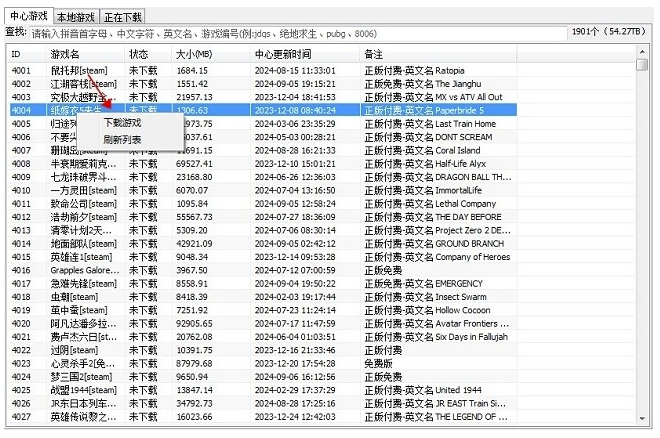The width and height of the screenshot is (660, 438).
Task: Choose 下载游戏 from the context menu
Action: tap(122, 123)
